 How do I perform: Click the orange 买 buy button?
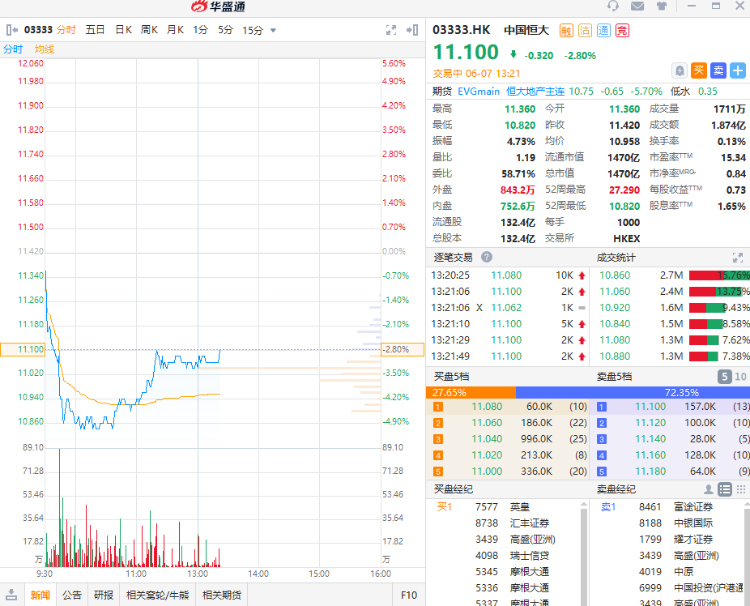pos(699,71)
